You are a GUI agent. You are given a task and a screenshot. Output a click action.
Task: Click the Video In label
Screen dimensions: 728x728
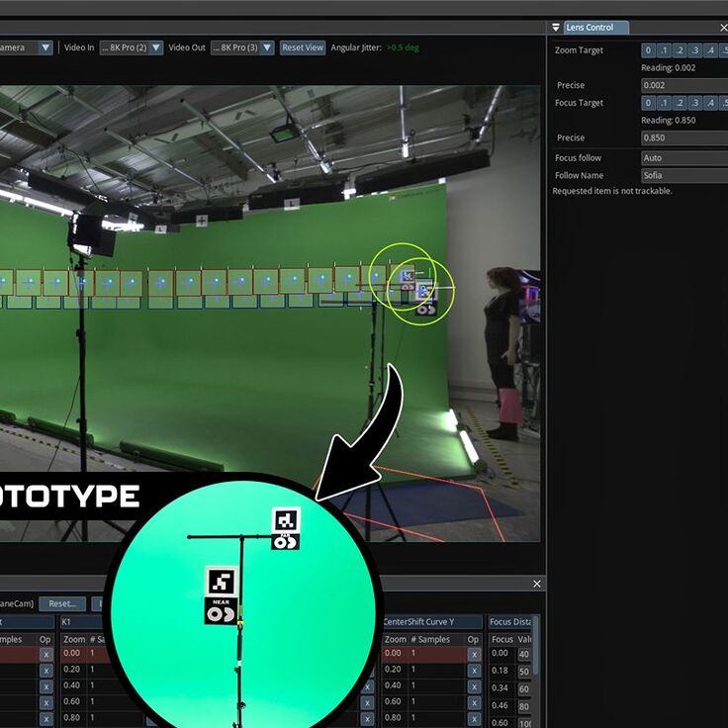click(79, 47)
